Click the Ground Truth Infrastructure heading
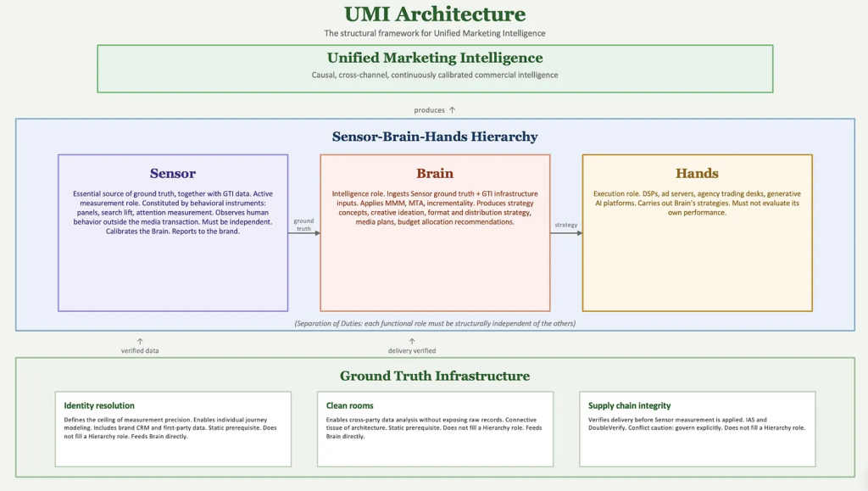 [435, 376]
